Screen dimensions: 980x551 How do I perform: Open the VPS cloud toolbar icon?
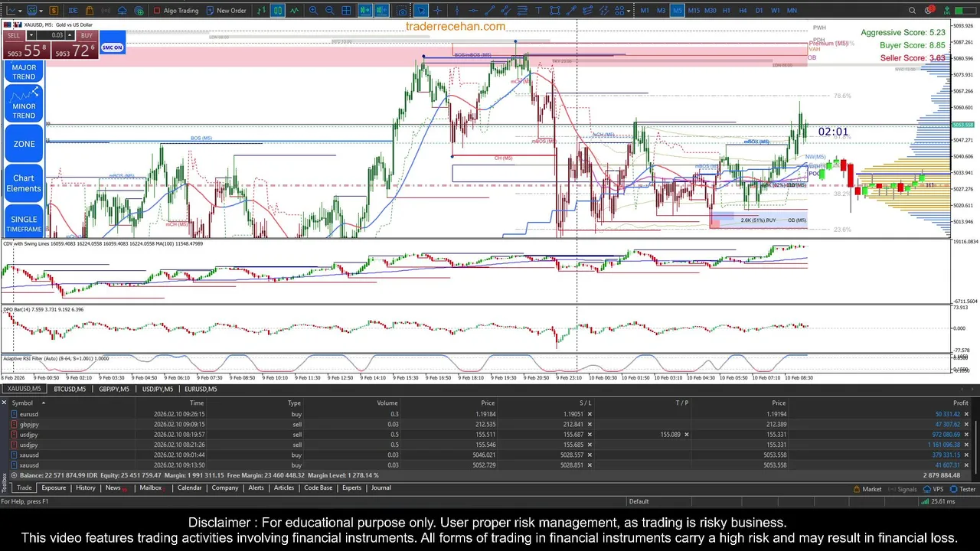pos(122,11)
